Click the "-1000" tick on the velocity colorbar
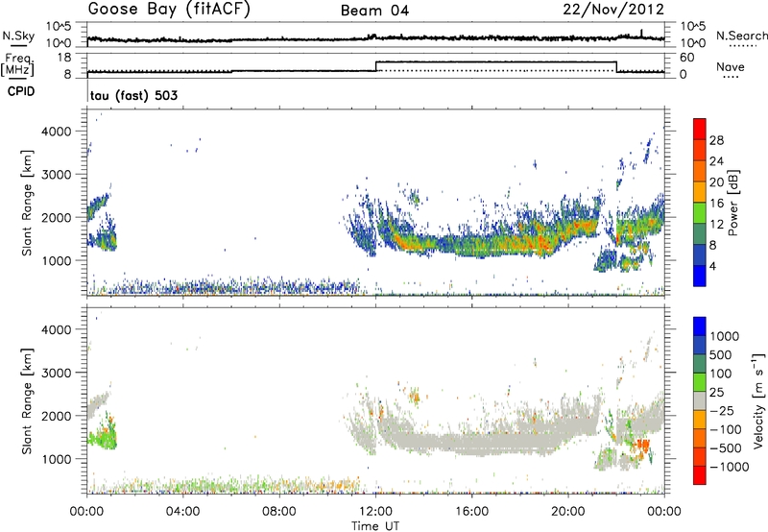 [x=729, y=467]
